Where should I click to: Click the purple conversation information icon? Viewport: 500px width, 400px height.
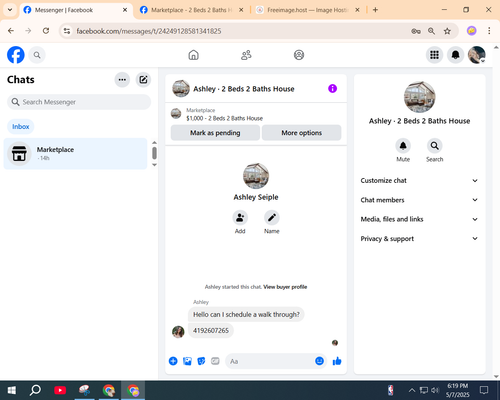point(332,89)
